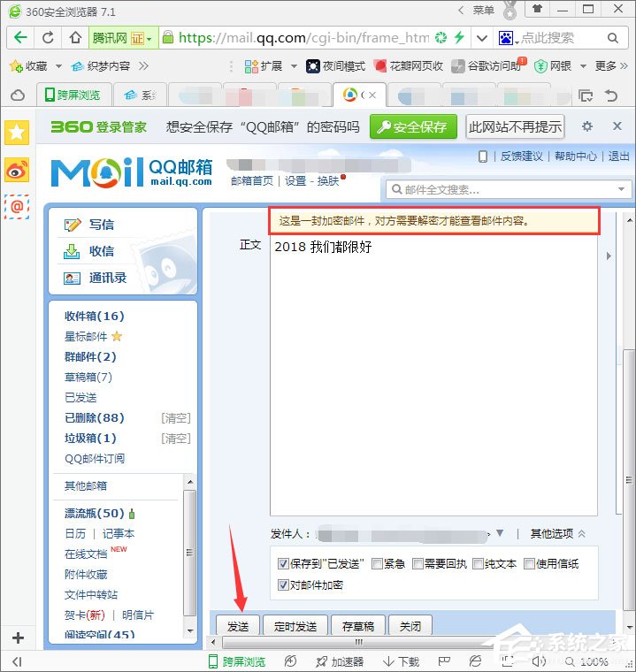Open 草稿箱(7) folder
The image size is (636, 672).
[88, 378]
